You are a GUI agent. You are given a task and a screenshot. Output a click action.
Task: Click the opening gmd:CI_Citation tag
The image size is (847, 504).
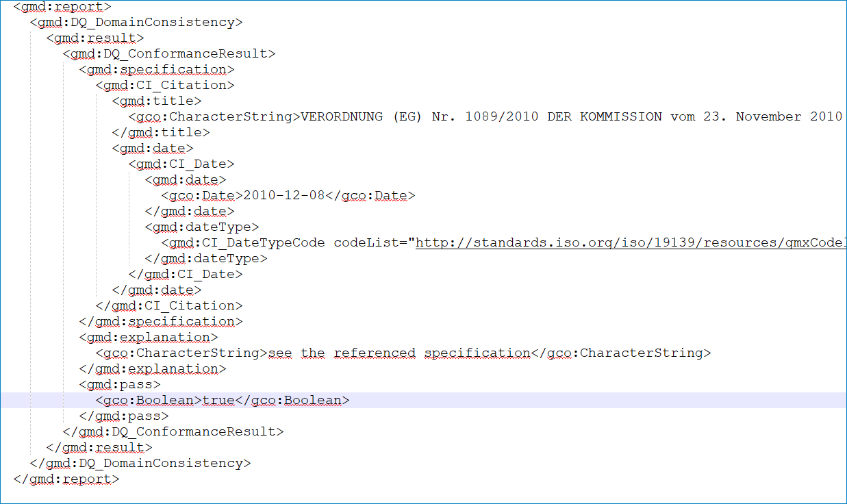pos(164,85)
